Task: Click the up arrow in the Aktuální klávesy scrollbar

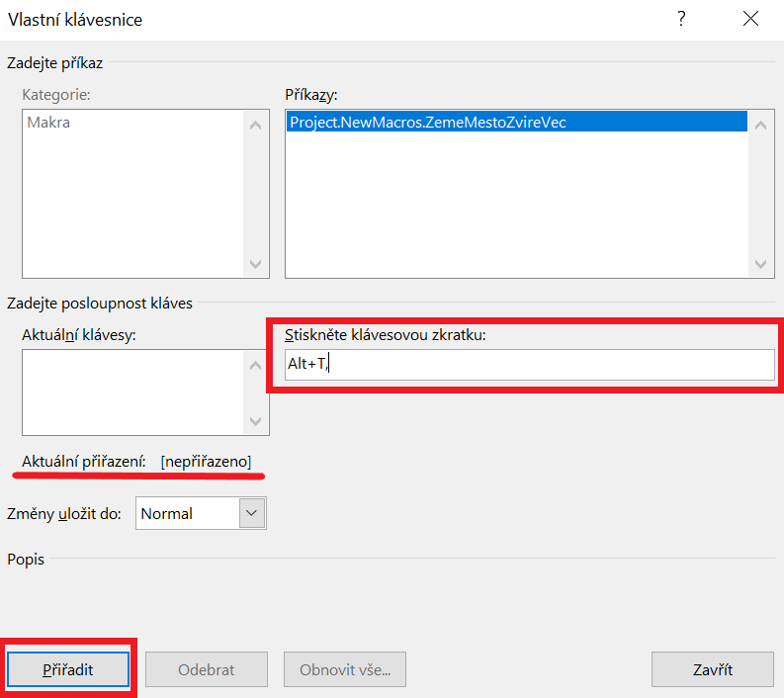Action: pyautogui.click(x=255, y=365)
